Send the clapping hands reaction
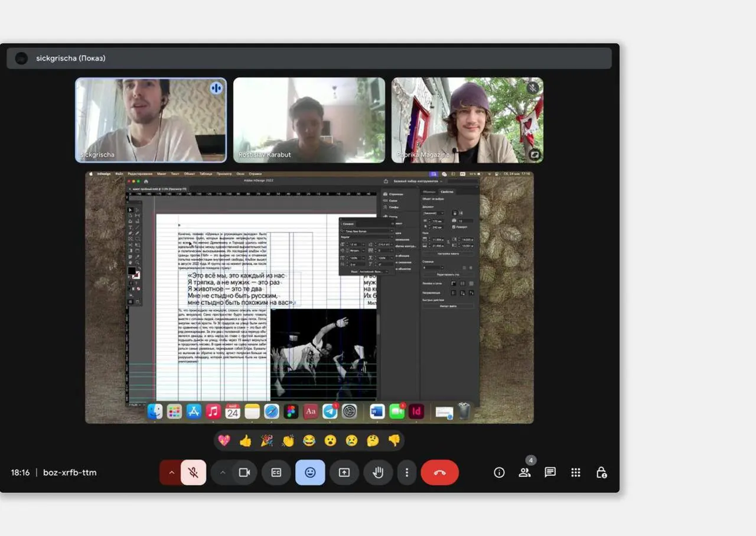Screen dimensions: 756x536 tap(288, 440)
